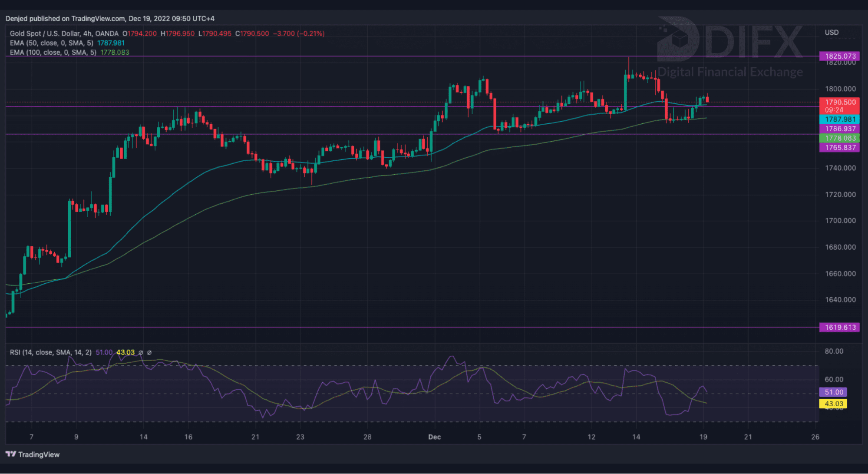Click the USD currency label on price axis

pyautogui.click(x=832, y=33)
